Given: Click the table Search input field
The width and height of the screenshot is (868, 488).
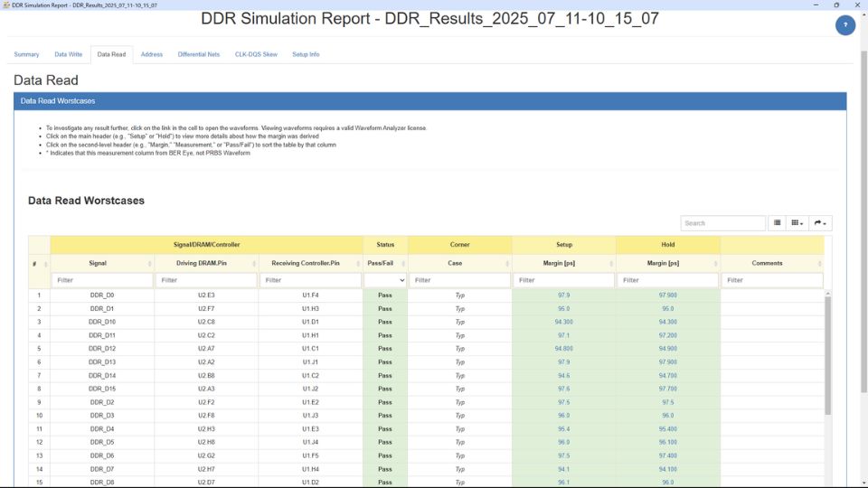Looking at the screenshot, I should [x=722, y=223].
